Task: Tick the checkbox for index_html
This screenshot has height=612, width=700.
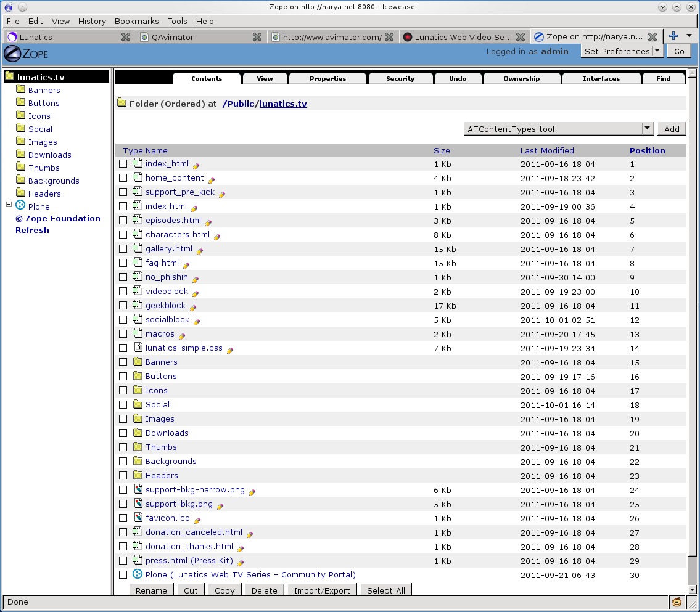Action: click(123, 164)
